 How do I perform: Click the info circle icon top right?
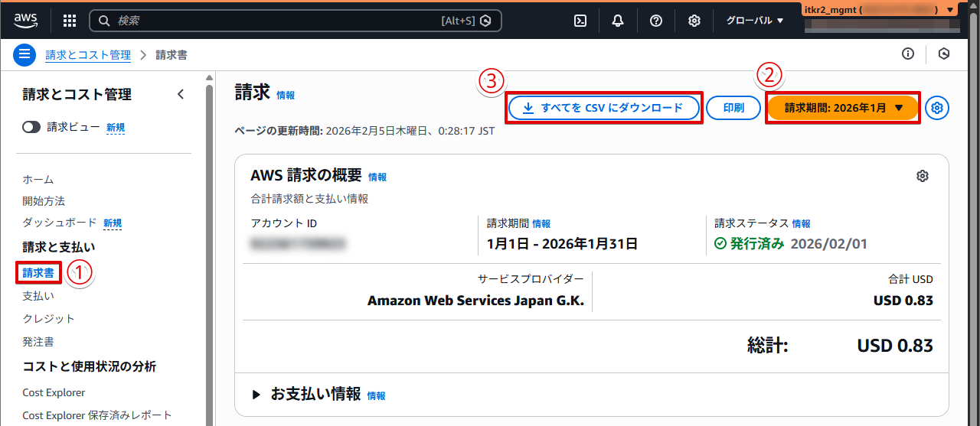(x=908, y=54)
